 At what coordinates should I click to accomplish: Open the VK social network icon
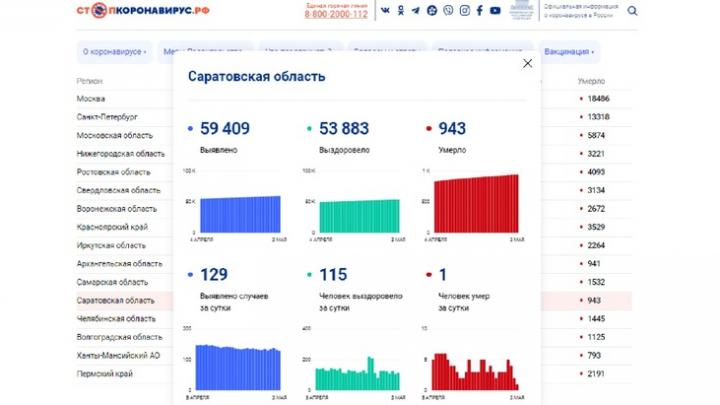[x=385, y=11]
